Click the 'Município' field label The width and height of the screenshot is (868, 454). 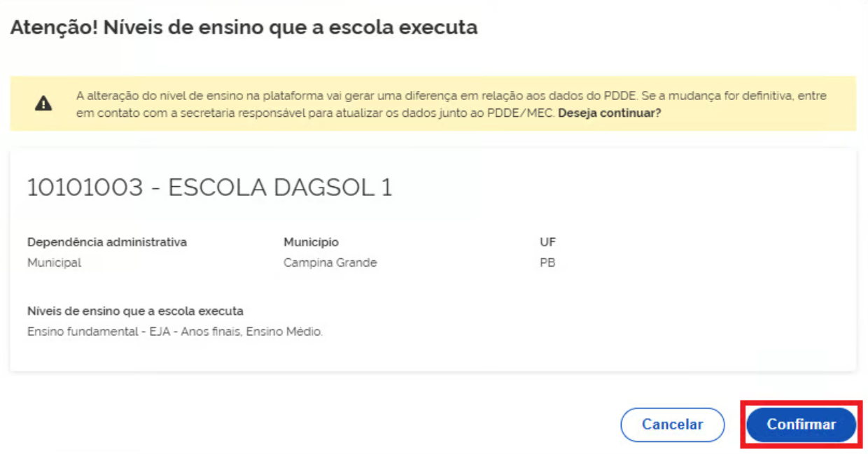click(x=311, y=242)
